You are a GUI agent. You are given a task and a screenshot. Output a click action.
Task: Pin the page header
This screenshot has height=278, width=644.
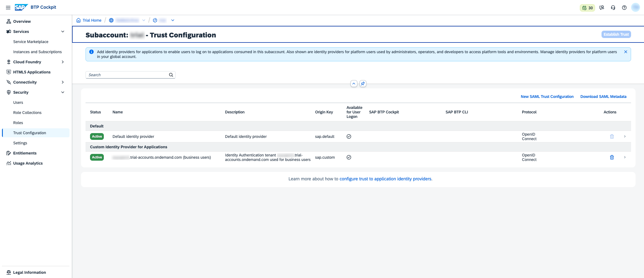click(363, 84)
